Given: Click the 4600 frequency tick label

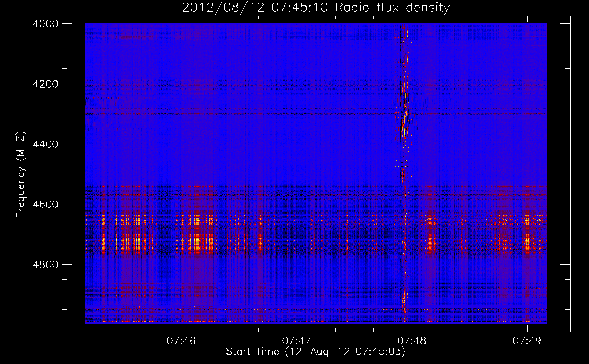Looking at the screenshot, I should coord(46,204).
